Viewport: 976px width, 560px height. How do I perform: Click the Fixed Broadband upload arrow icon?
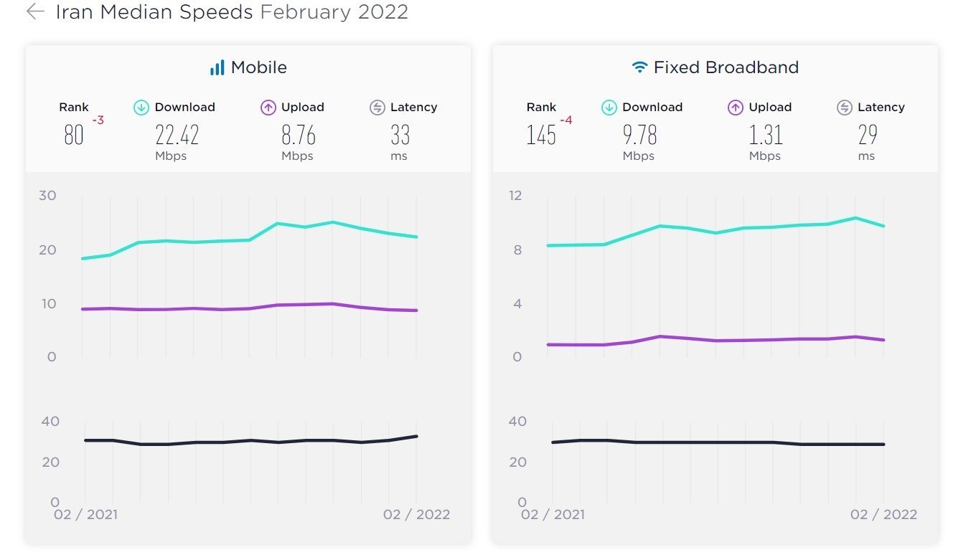(736, 108)
